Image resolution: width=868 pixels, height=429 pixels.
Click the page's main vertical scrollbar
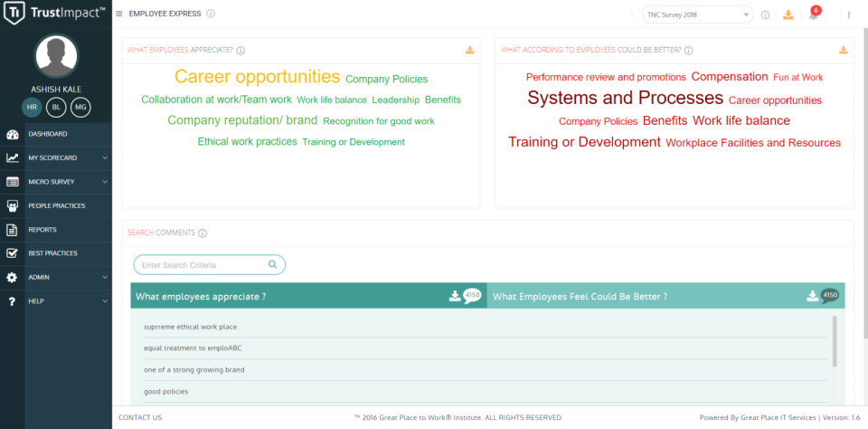tap(865, 183)
